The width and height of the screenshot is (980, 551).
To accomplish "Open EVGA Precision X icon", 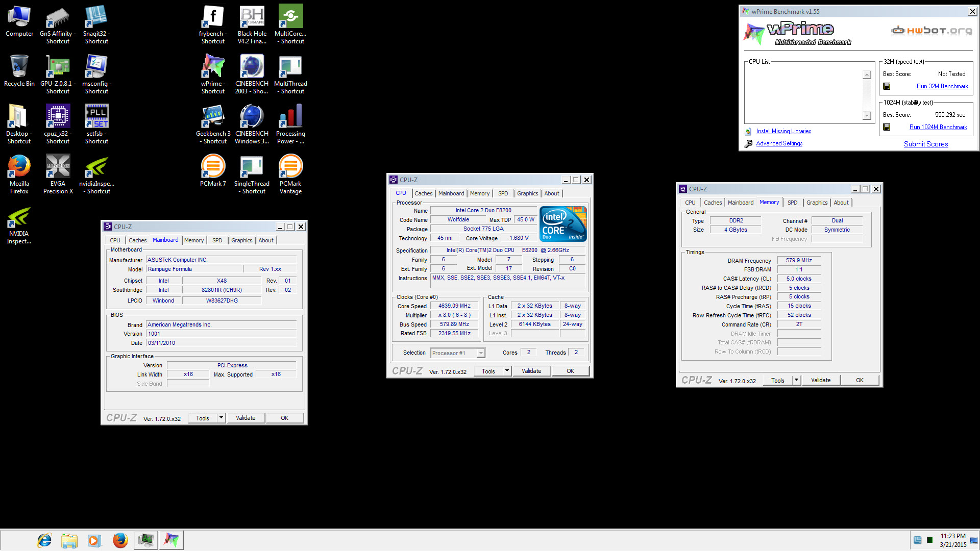I will pyautogui.click(x=58, y=174).
